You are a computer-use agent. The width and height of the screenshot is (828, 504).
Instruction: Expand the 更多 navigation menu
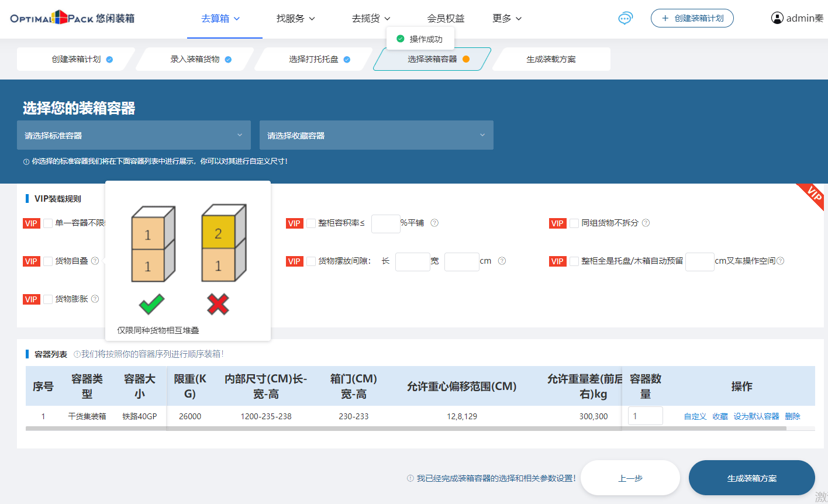click(x=507, y=18)
